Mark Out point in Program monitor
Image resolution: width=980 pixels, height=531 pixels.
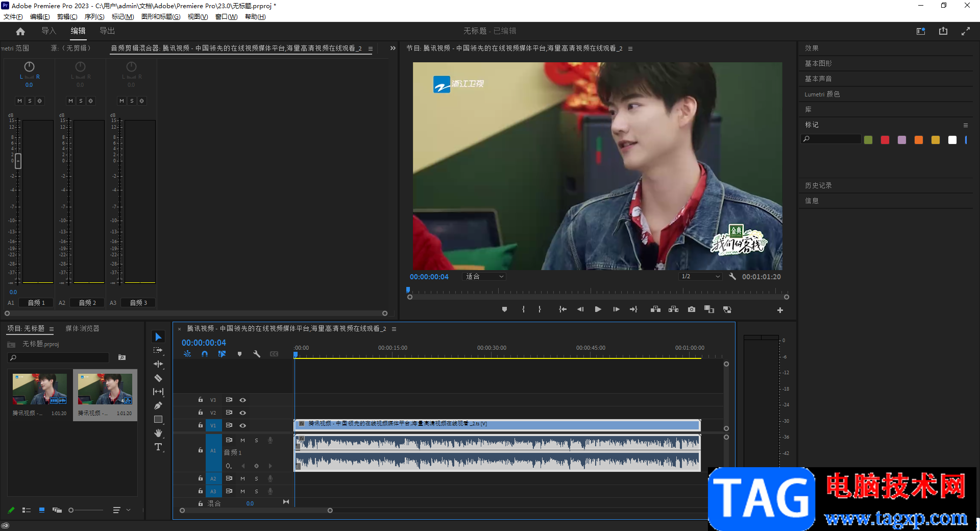click(540, 309)
